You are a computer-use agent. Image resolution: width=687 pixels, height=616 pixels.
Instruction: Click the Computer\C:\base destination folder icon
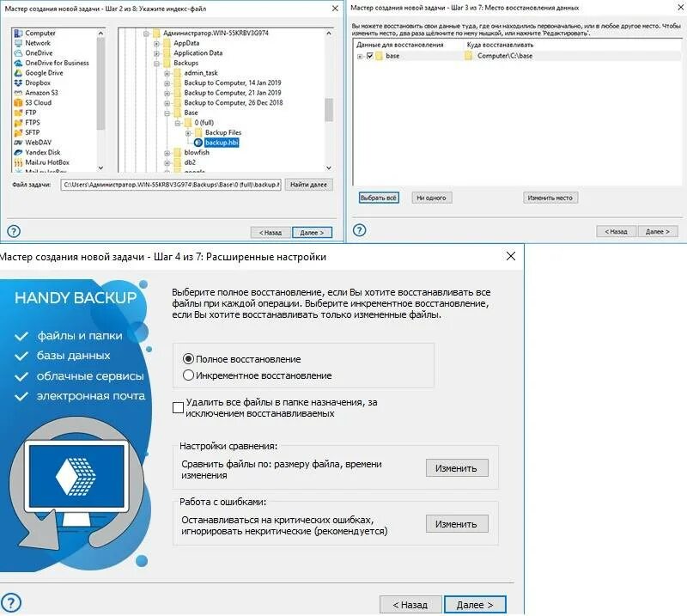click(x=468, y=56)
